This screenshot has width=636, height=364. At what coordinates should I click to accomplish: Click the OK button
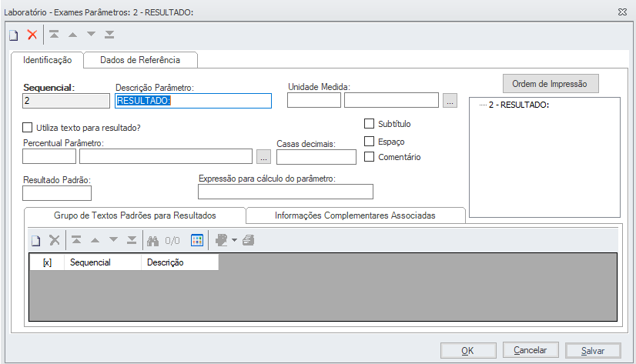coord(468,351)
